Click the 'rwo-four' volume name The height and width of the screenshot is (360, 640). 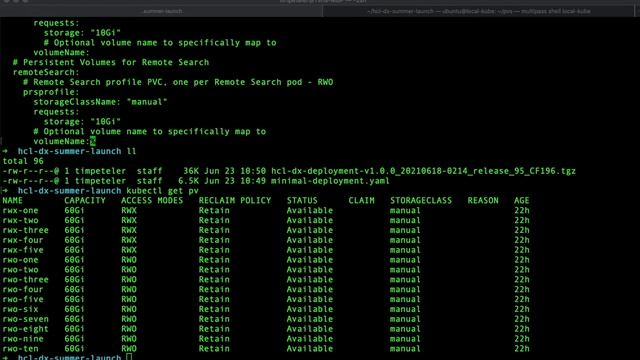(x=23, y=289)
